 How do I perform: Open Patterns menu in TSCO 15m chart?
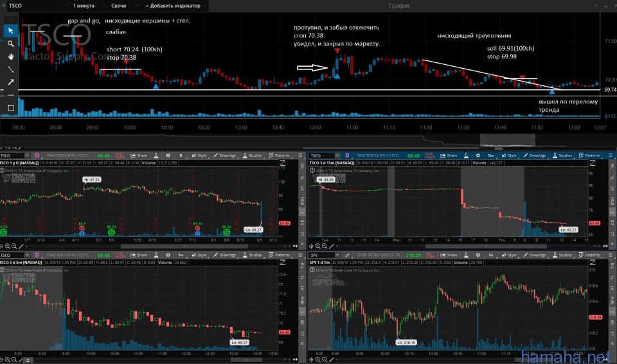(589, 155)
